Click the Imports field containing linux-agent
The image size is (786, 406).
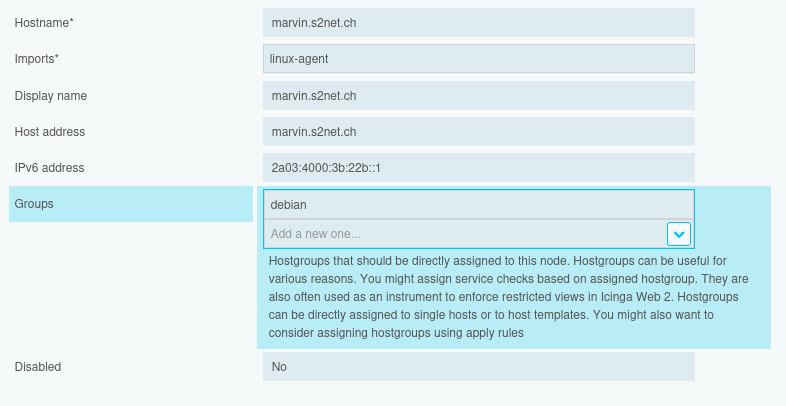478,59
